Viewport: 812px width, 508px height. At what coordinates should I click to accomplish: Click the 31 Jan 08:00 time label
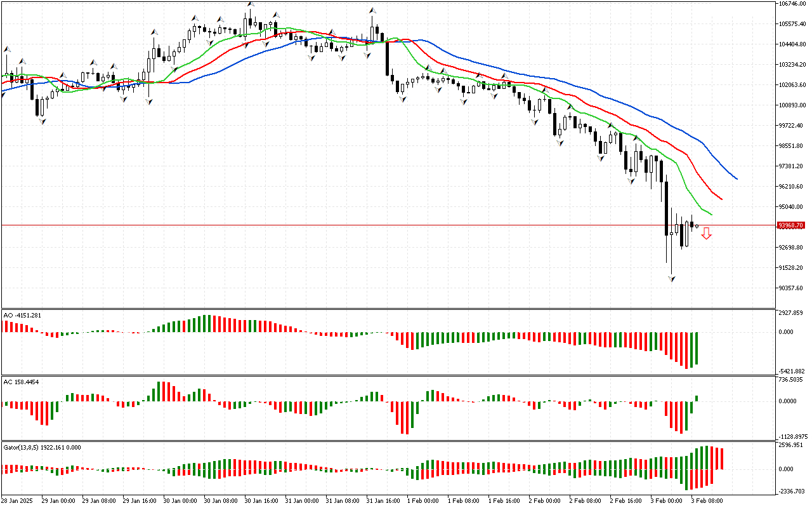(342, 501)
